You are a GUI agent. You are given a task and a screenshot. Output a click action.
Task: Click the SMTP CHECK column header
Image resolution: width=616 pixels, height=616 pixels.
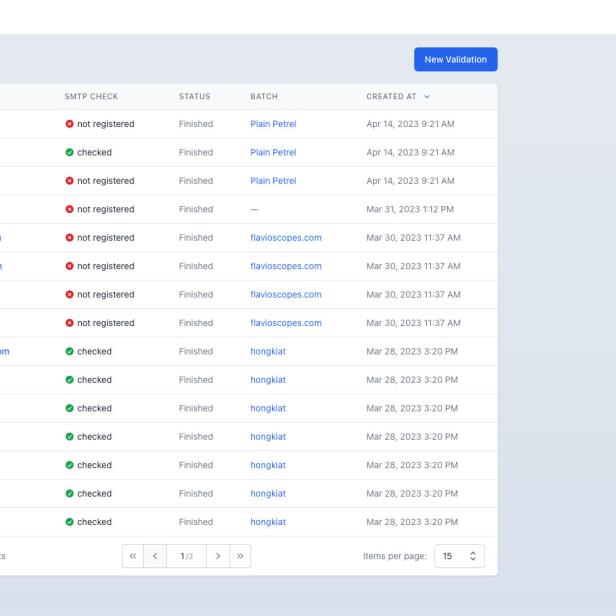pos(91,97)
